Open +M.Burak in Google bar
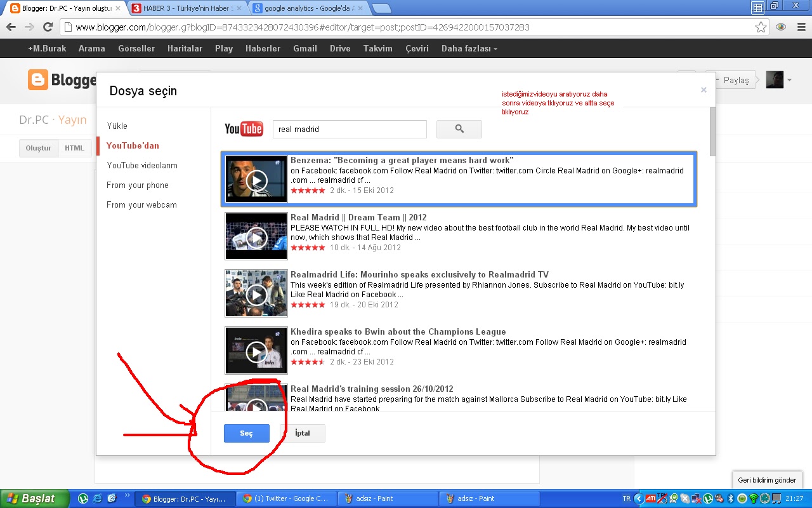The image size is (812, 508). click(x=48, y=48)
